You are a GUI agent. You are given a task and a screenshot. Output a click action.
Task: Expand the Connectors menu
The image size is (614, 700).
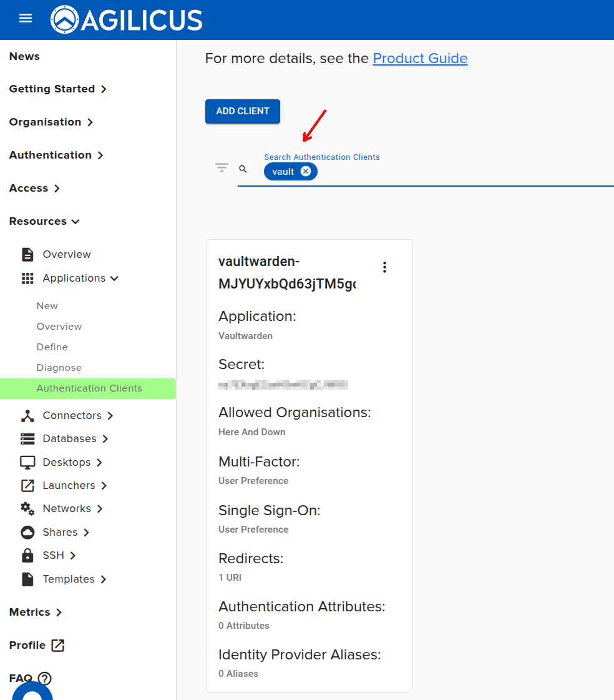coord(77,415)
